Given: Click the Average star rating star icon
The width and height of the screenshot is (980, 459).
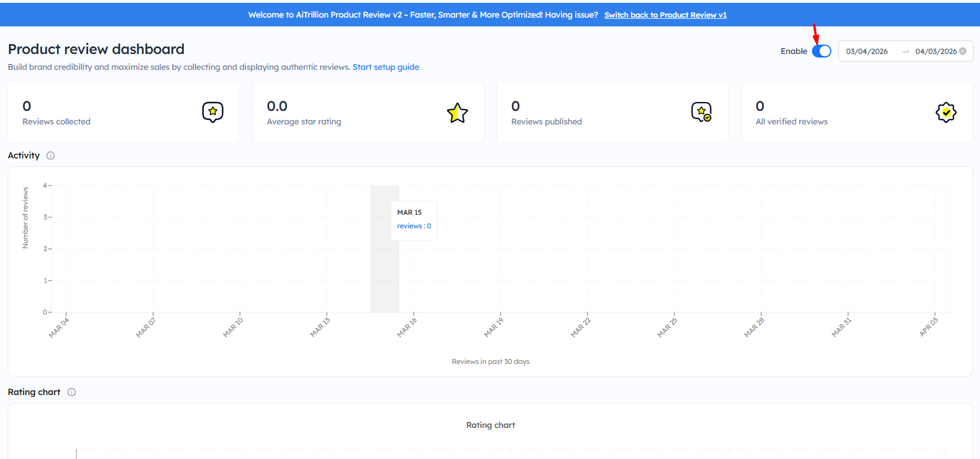Looking at the screenshot, I should pyautogui.click(x=457, y=113).
